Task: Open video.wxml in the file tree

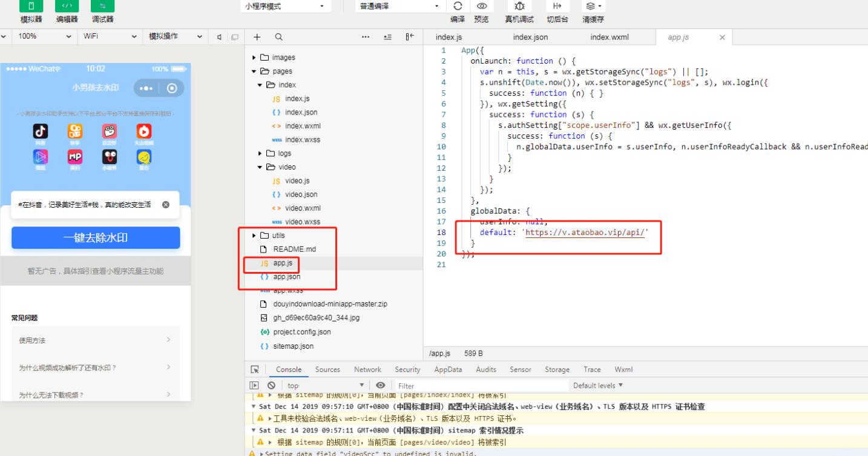Action: [x=302, y=208]
